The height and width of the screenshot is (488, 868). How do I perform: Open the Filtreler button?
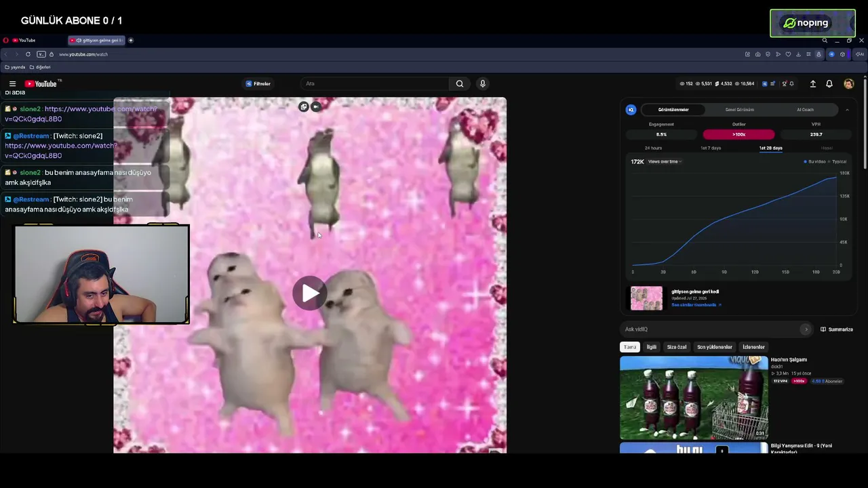coord(258,83)
